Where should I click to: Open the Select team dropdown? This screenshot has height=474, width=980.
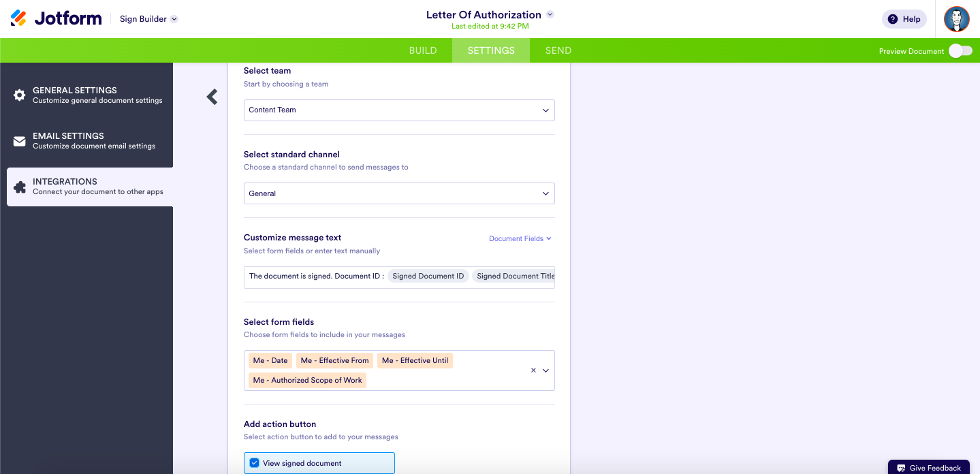pos(399,110)
